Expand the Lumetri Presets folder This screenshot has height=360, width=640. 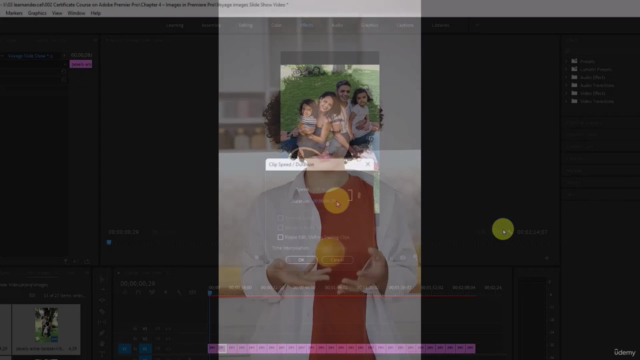tap(567, 69)
